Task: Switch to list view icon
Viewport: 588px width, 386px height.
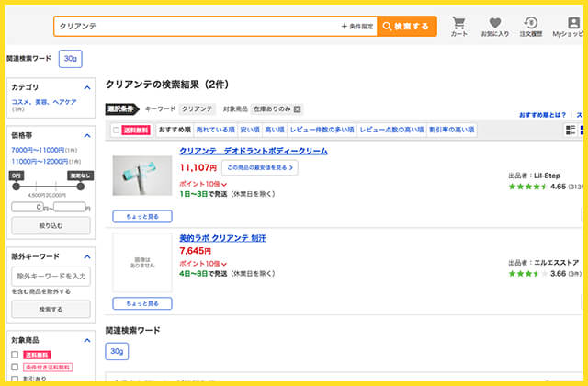Action: (x=571, y=131)
